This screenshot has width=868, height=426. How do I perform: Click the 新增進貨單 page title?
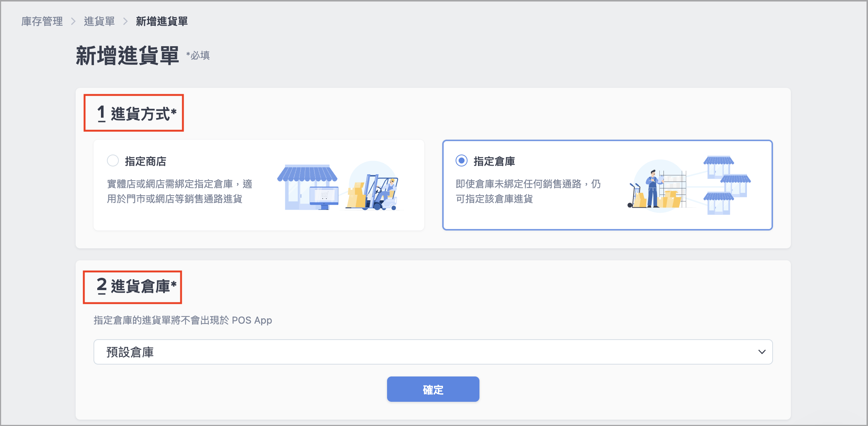click(127, 56)
